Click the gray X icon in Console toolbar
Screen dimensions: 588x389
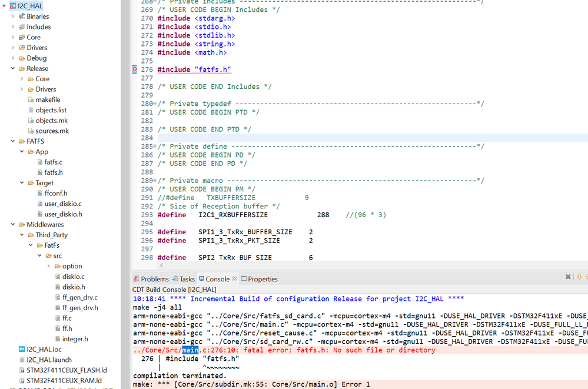[568, 277]
